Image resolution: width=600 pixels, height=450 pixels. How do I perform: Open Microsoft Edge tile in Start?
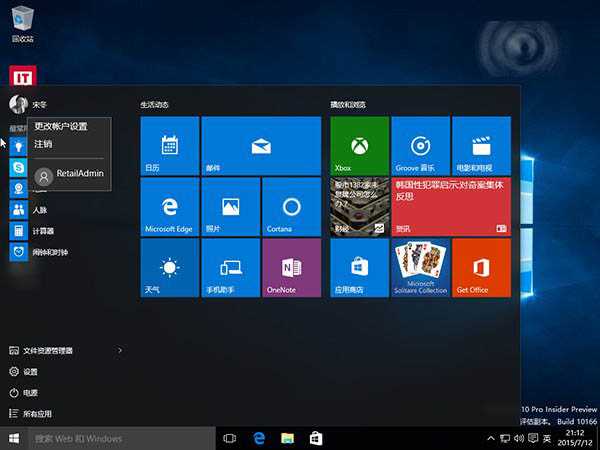(x=169, y=207)
